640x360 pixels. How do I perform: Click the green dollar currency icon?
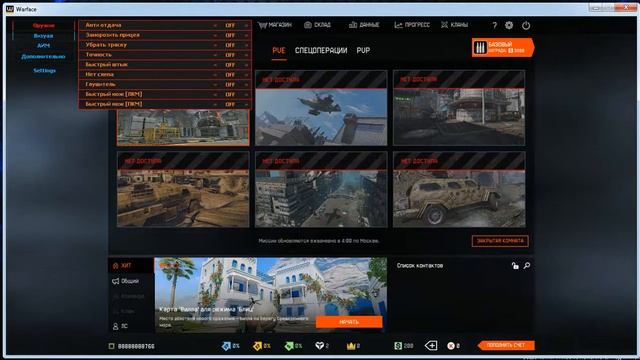coord(398,346)
